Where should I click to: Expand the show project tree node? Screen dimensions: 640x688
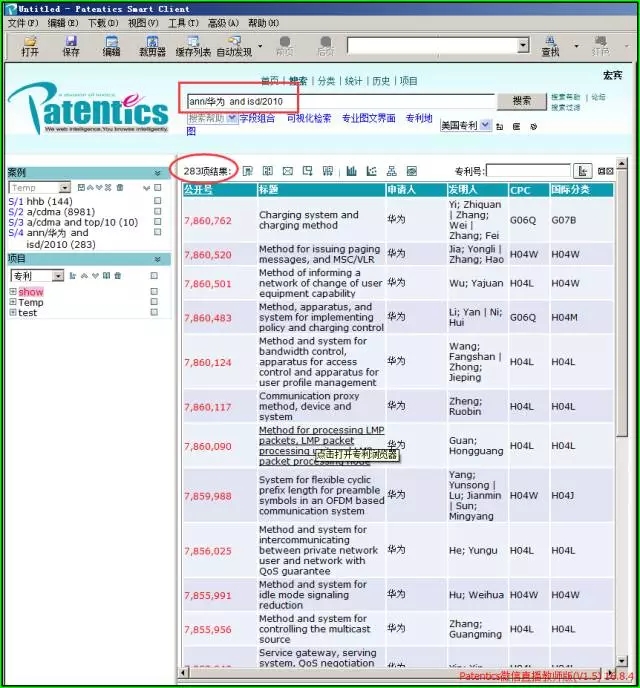tap(13, 292)
